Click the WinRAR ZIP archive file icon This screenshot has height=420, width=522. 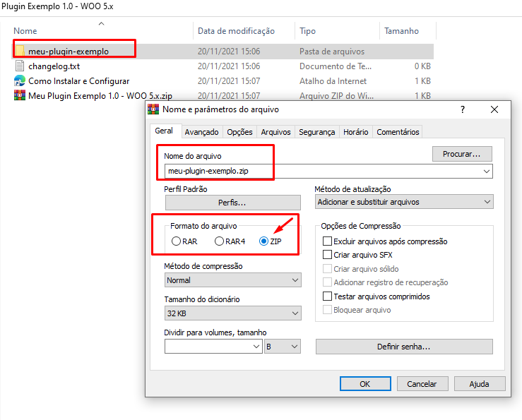tap(20, 95)
